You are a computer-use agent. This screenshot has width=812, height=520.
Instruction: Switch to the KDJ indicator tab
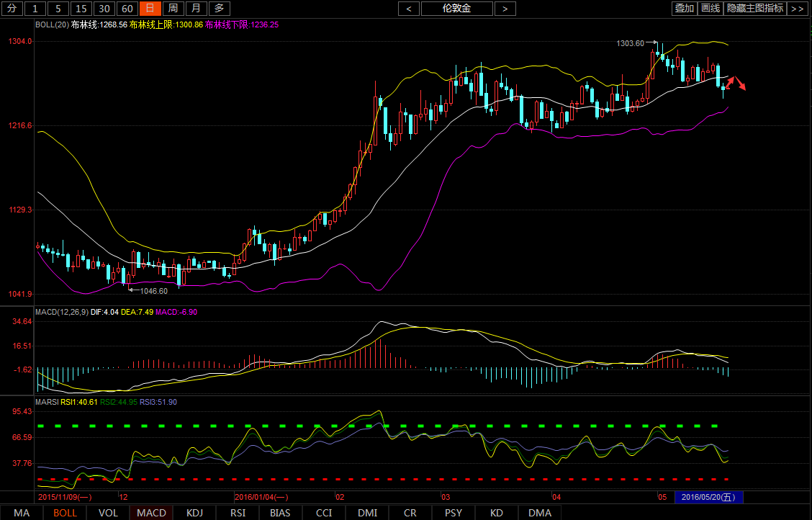coord(194,513)
